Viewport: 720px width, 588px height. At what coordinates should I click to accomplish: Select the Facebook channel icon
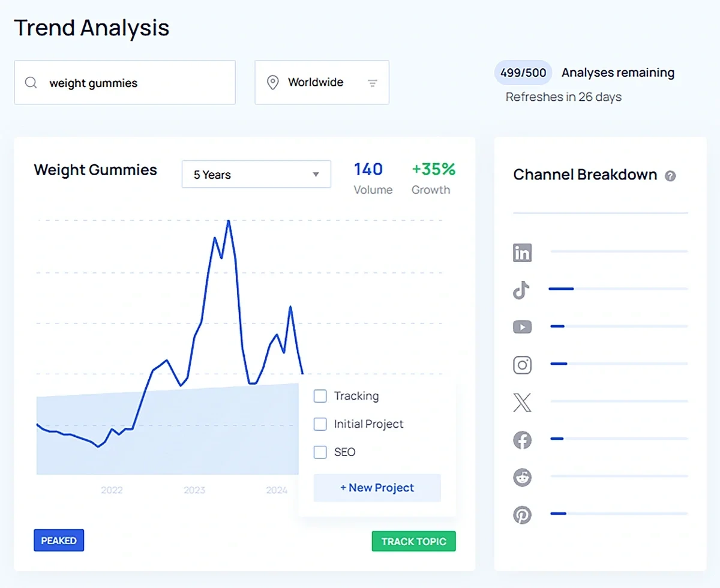pos(522,440)
